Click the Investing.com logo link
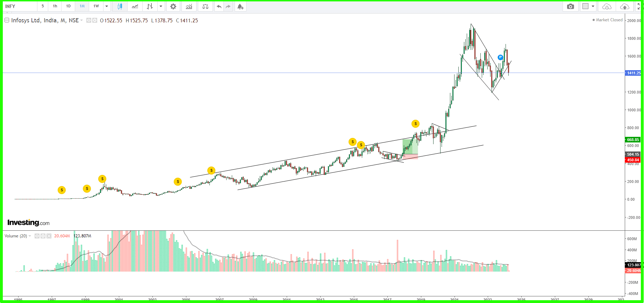 coord(28,223)
